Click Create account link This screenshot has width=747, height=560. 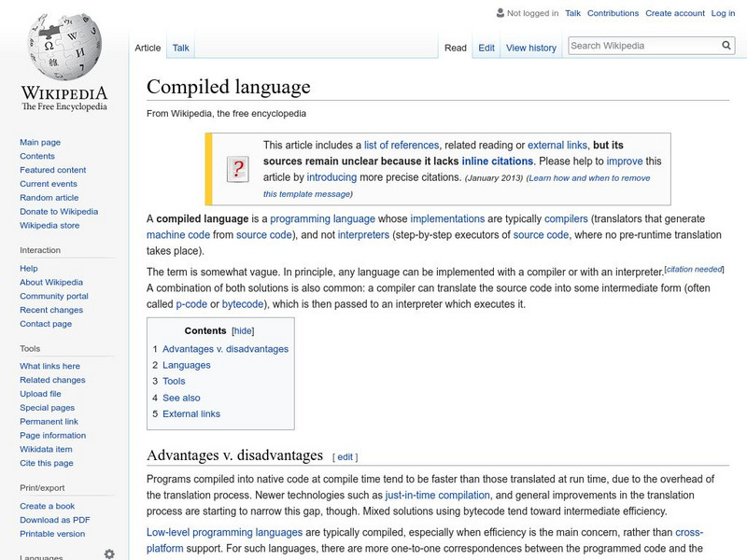[x=674, y=13]
